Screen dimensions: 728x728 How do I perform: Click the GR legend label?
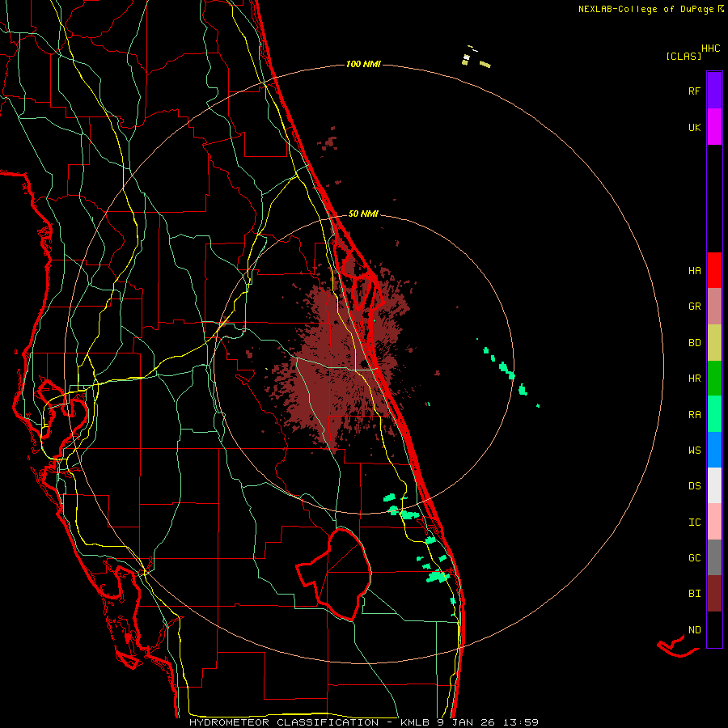694,307
